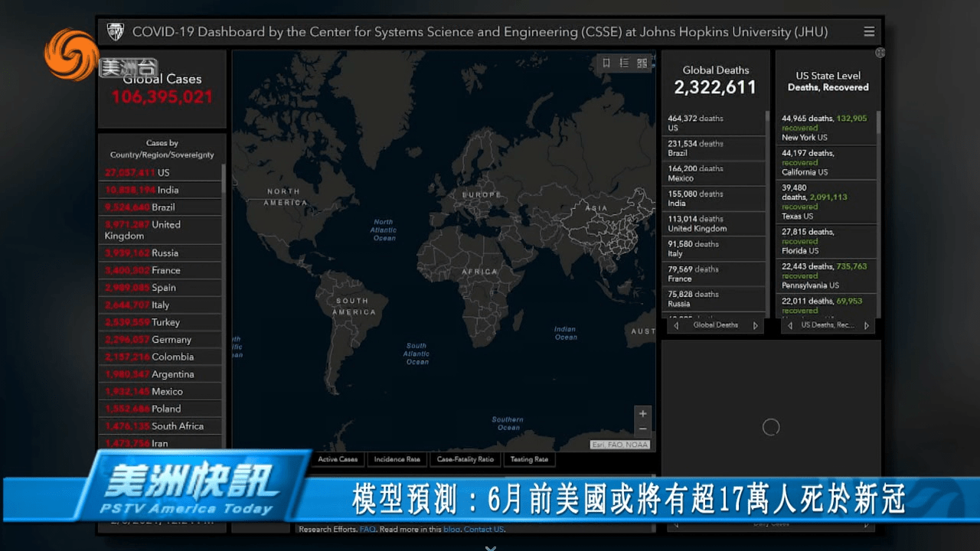
Task: Switch to Case-Fatality Ratio map tab
Action: tap(465, 459)
